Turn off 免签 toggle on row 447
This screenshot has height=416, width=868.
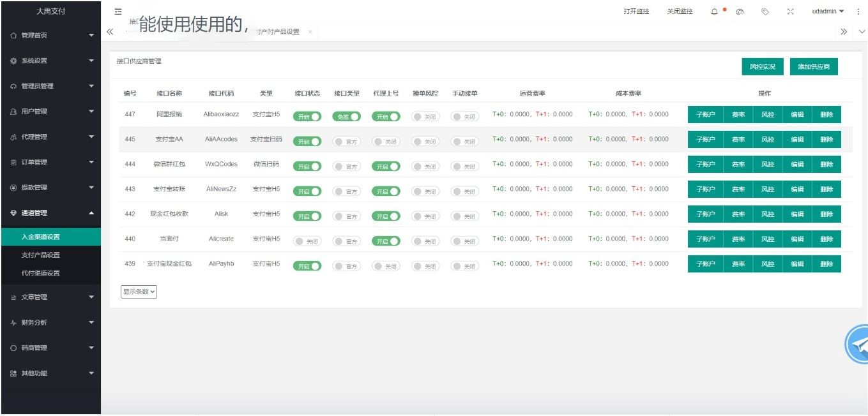pyautogui.click(x=346, y=115)
